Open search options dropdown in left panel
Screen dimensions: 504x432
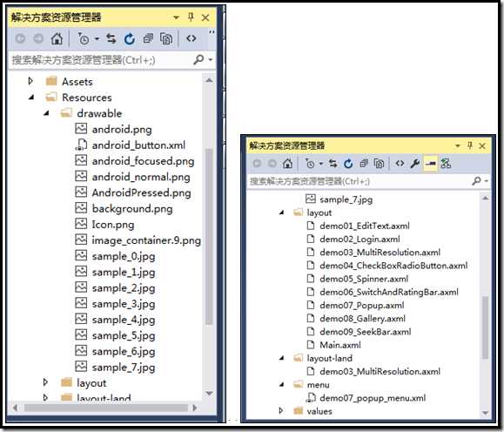[x=211, y=59]
